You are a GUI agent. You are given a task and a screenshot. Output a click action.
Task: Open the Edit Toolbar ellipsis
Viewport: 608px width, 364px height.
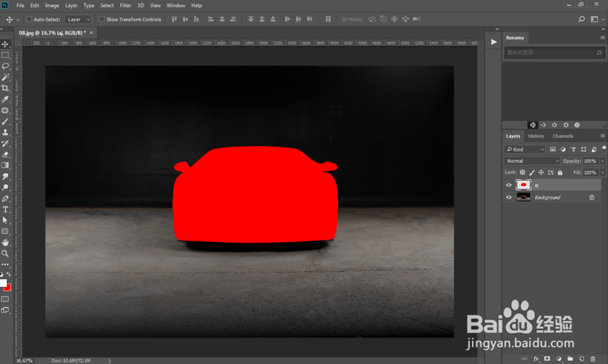pos(5,264)
